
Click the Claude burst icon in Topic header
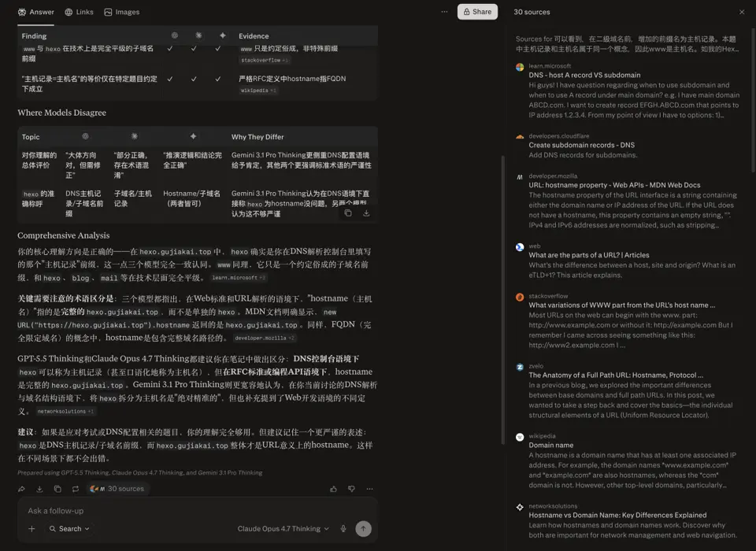tap(135, 136)
